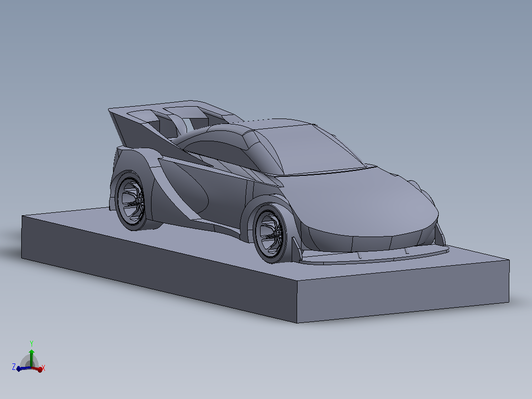Click the blue Z axis on the triad
The image size is (532, 399).
[x=23, y=368]
